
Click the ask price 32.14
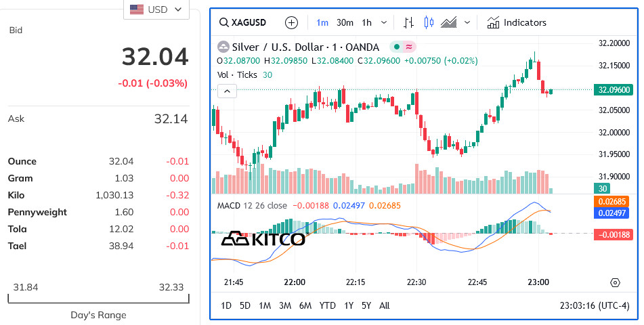[171, 118]
